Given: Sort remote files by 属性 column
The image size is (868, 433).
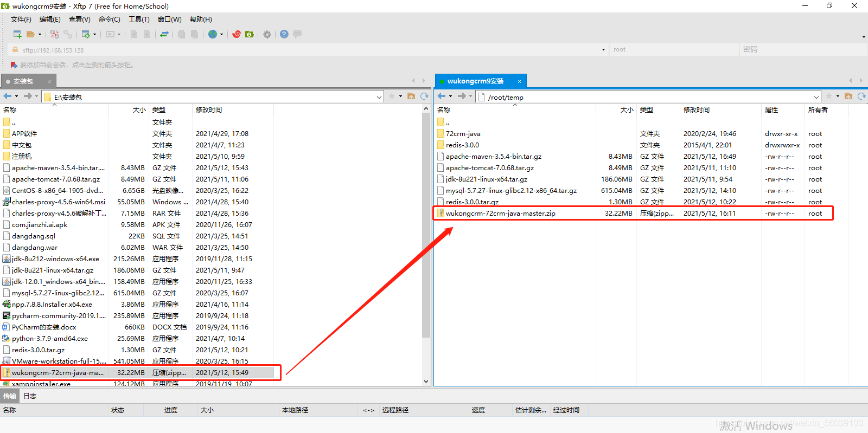Looking at the screenshot, I should tap(783, 109).
